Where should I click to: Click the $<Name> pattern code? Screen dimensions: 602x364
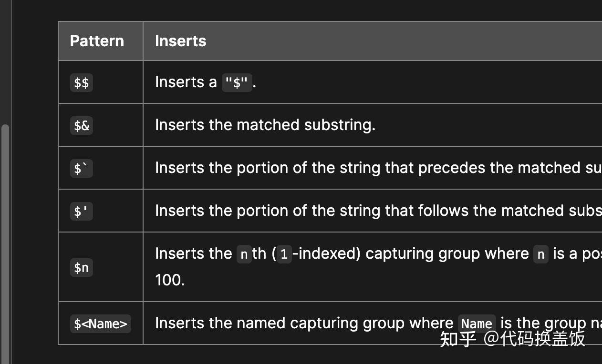tap(101, 324)
